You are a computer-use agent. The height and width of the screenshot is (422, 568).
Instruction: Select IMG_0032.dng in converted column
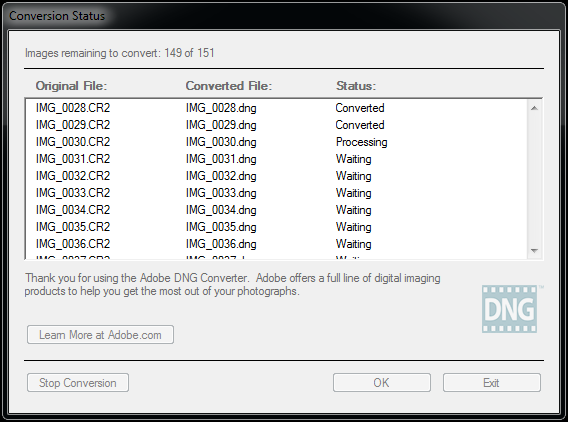tap(221, 176)
